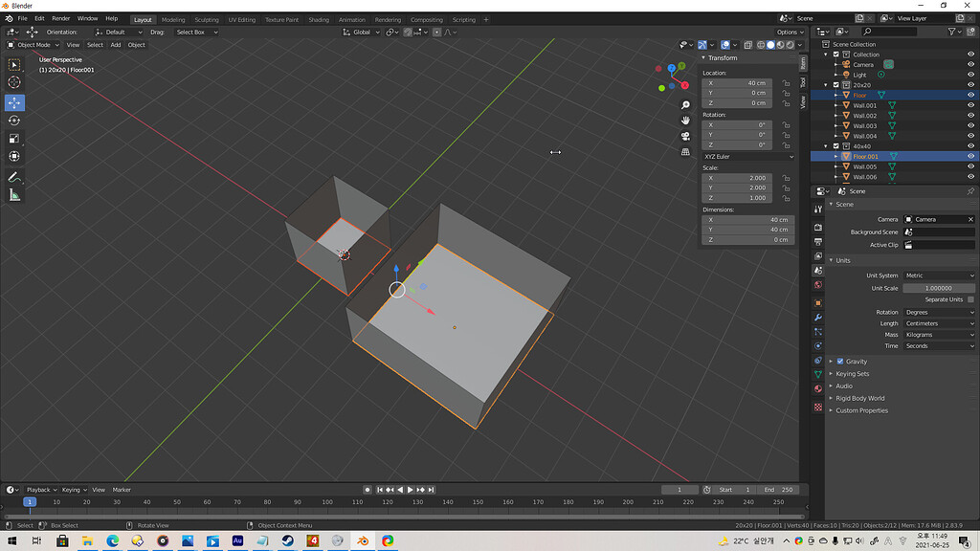Open Steam from the taskbar
The height and width of the screenshot is (551, 980).
(287, 541)
